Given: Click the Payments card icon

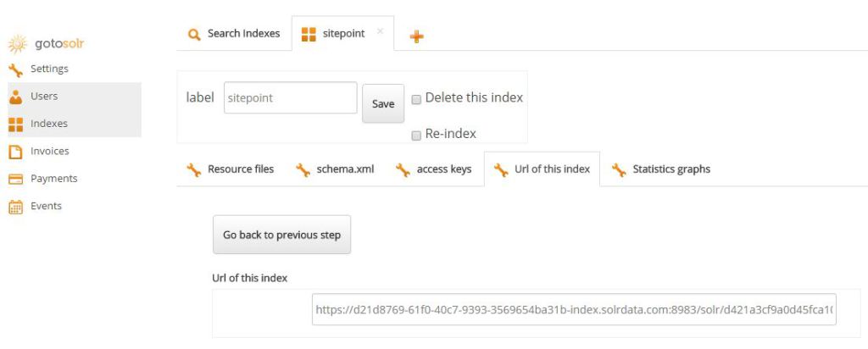Looking at the screenshot, I should (x=15, y=179).
